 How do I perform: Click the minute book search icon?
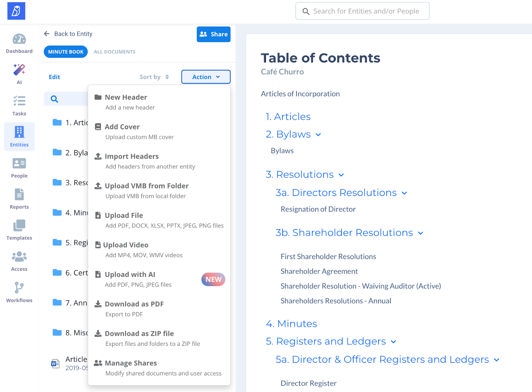click(55, 99)
